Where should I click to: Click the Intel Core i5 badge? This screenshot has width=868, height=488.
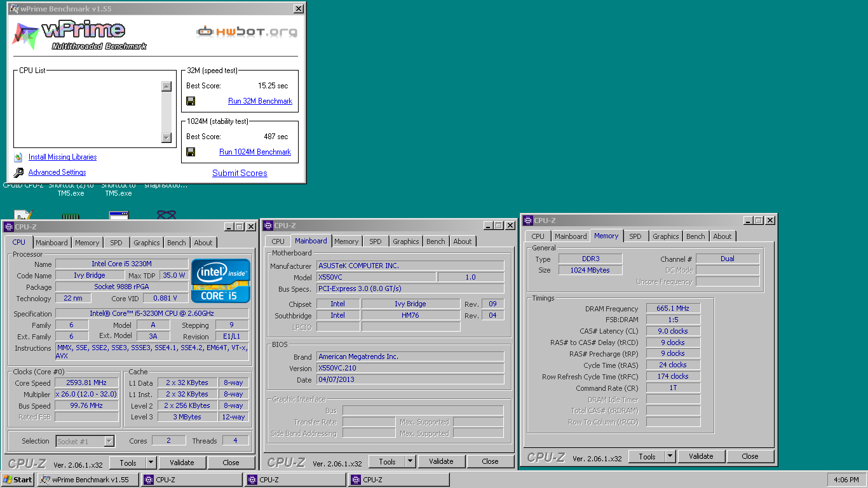pyautogui.click(x=220, y=280)
